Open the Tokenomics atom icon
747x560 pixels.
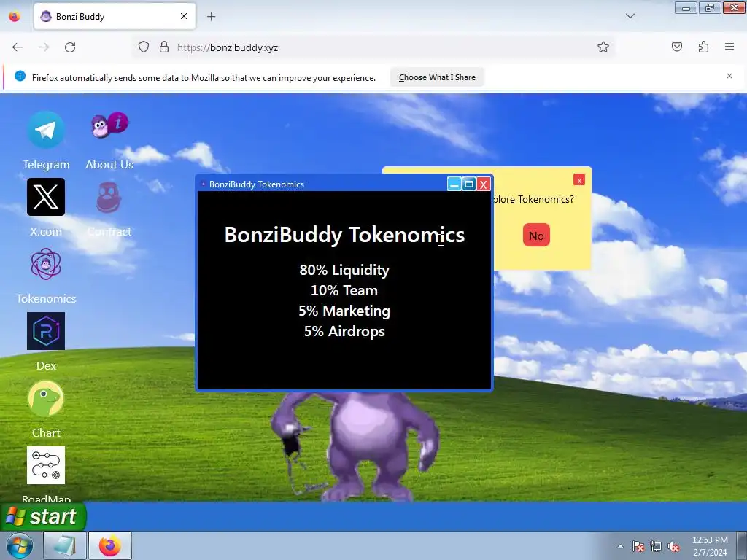[46, 264]
